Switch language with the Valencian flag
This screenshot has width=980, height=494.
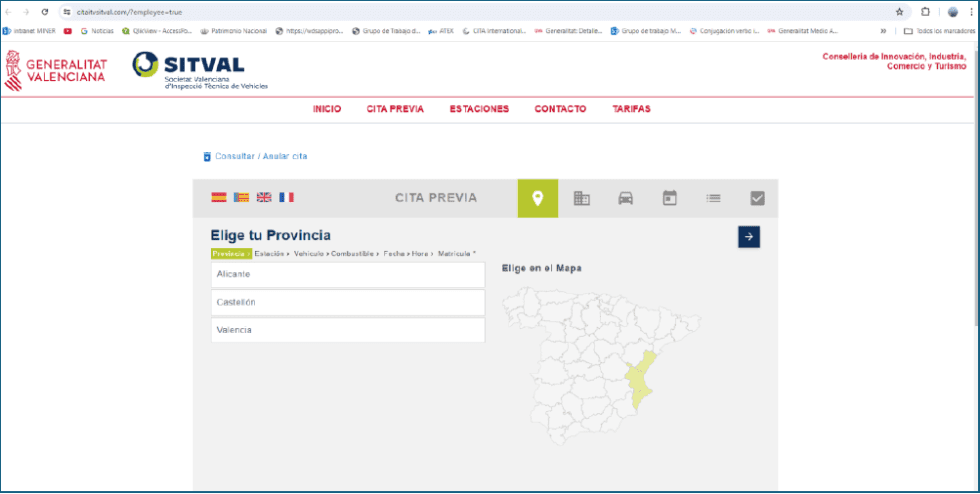(x=241, y=198)
